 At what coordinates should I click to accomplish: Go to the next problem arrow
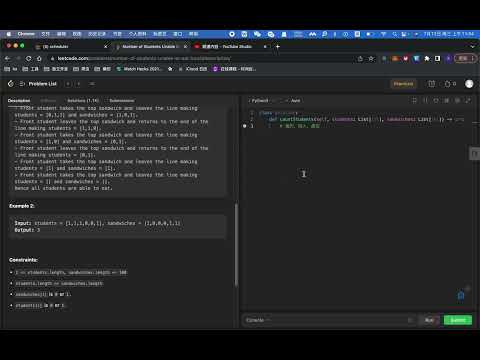pos(79,84)
